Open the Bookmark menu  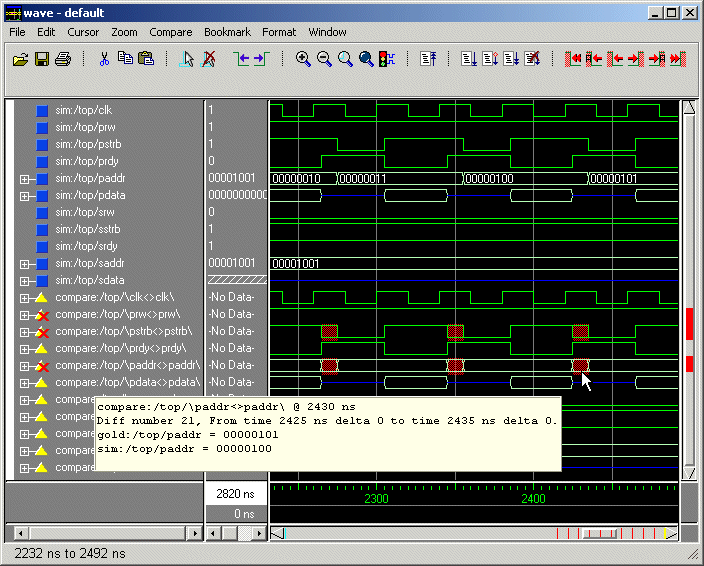pyautogui.click(x=227, y=32)
